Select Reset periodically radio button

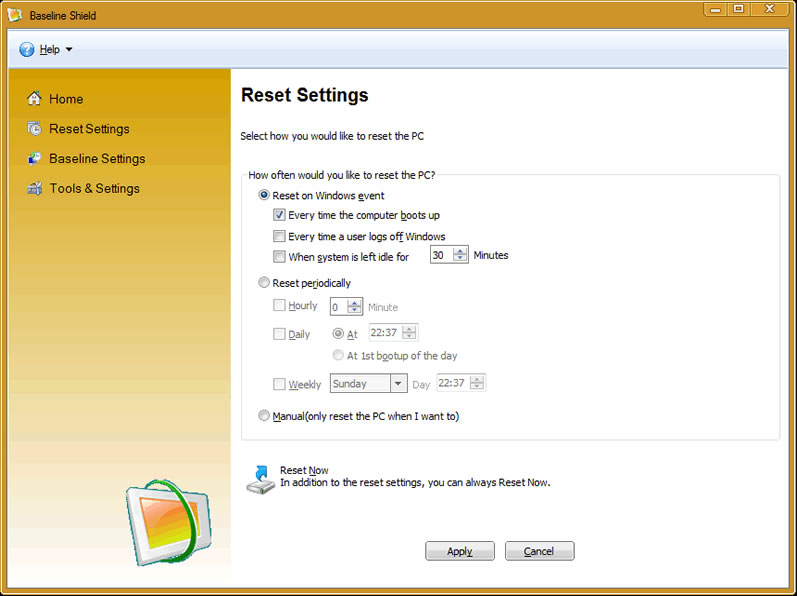tap(264, 283)
